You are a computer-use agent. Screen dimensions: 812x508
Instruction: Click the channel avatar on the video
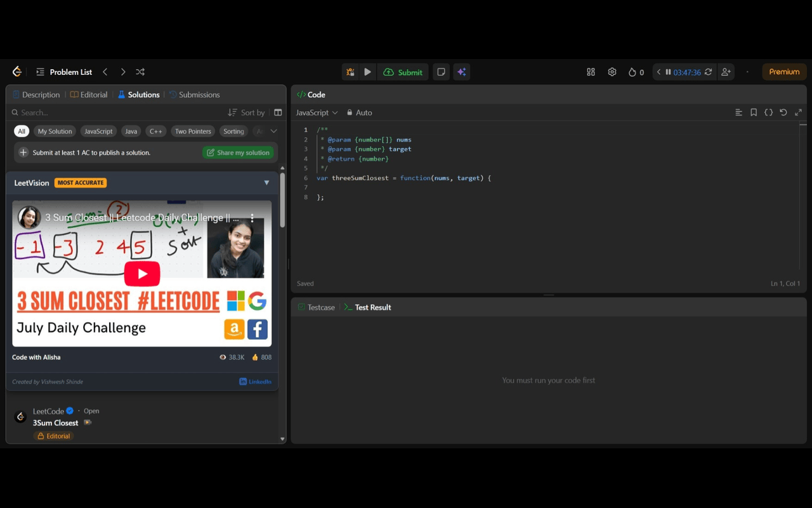(x=29, y=218)
